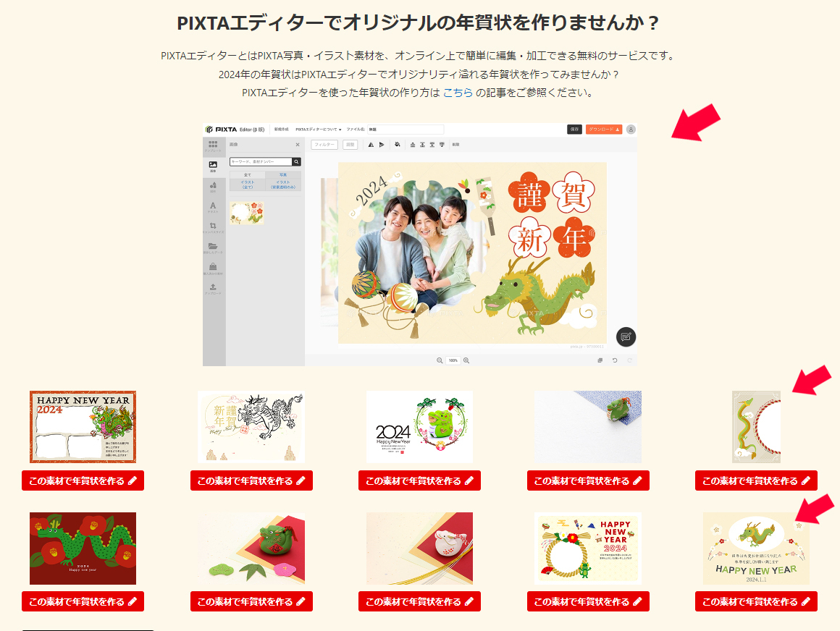The width and height of the screenshot is (840, 631).
Task: Select the shapes icon in editor sidebar
Action: coord(213,186)
